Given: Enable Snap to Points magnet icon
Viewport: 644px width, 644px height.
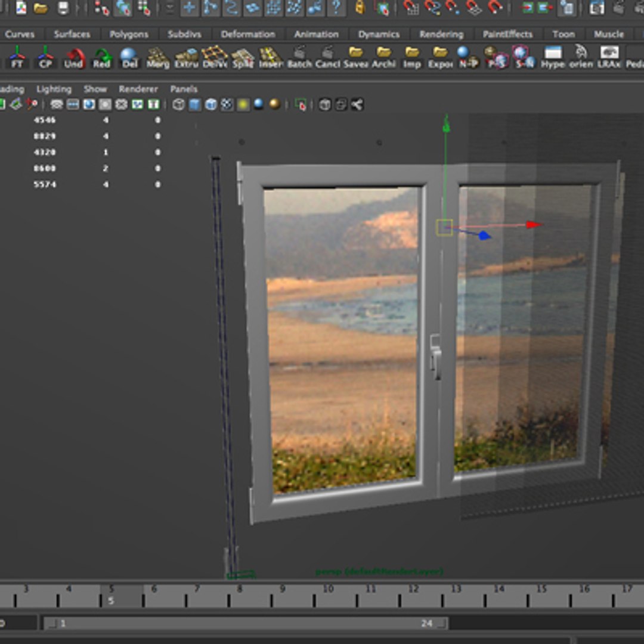Looking at the screenshot, I should point(453,8).
